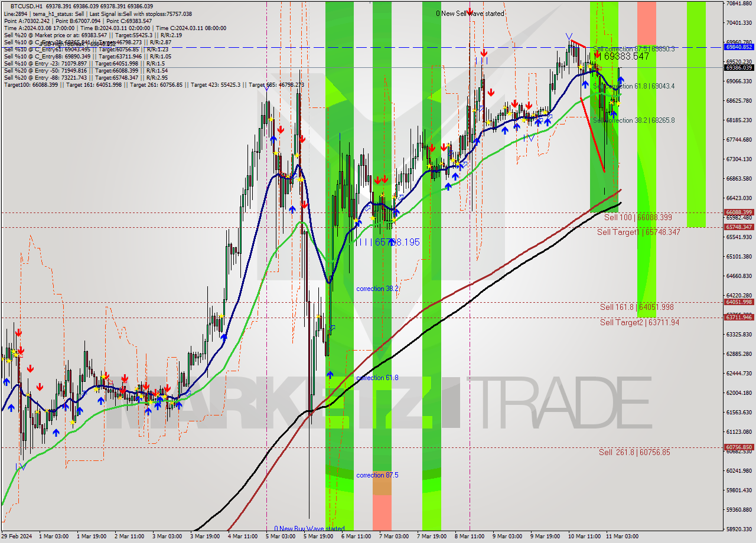This screenshot has height=543, width=756.
Task: Select the '3 Mar 03:00' time axis label
Action: click(167, 537)
